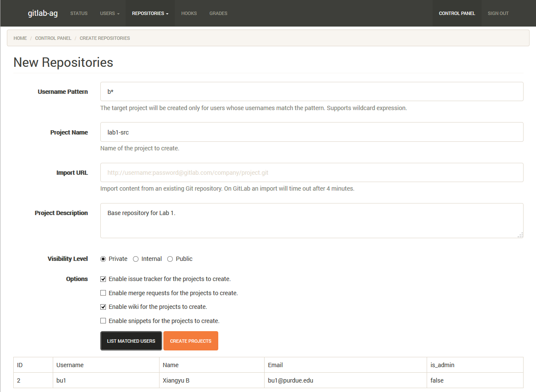536x392 pixels.
Task: Navigate to the HOOKS section
Action: pyautogui.click(x=189, y=13)
